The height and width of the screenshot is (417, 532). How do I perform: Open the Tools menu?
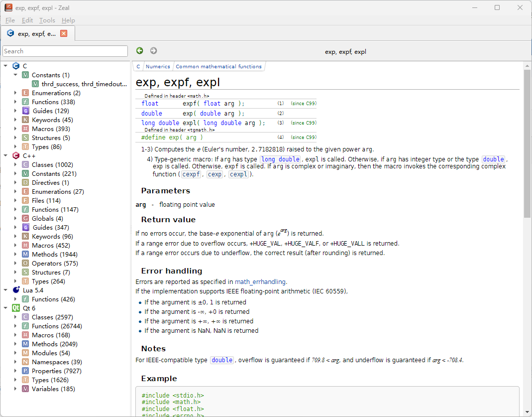[47, 20]
